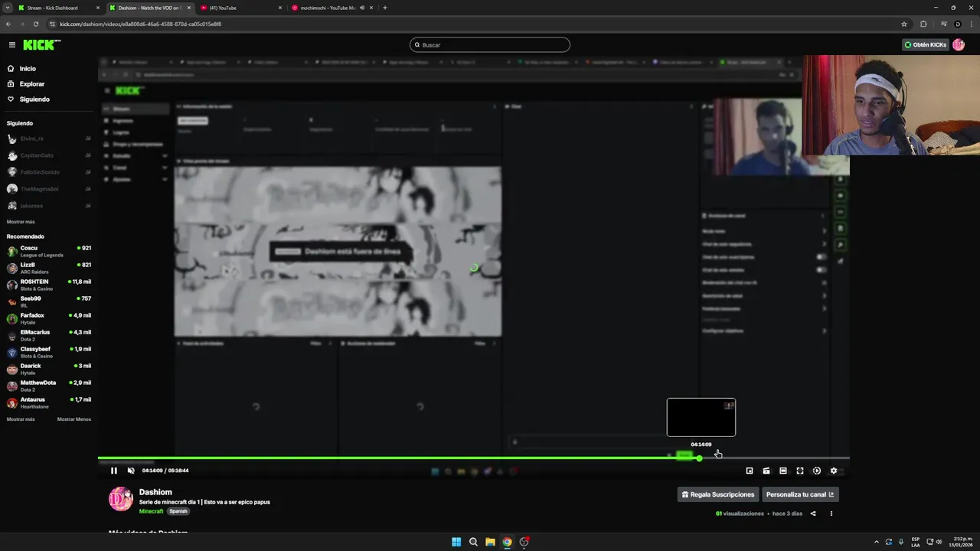The image size is (980, 551).
Task: Click Regala Suscripciones button
Action: [718, 494]
